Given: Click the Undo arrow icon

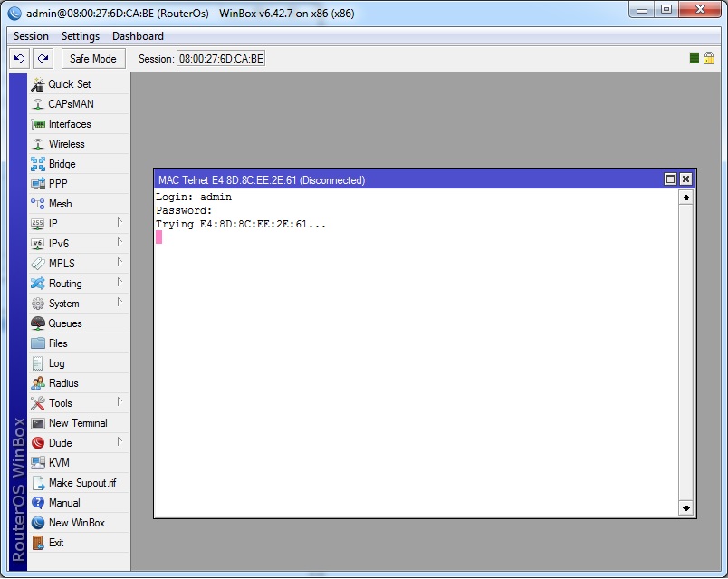Looking at the screenshot, I should coord(20,59).
